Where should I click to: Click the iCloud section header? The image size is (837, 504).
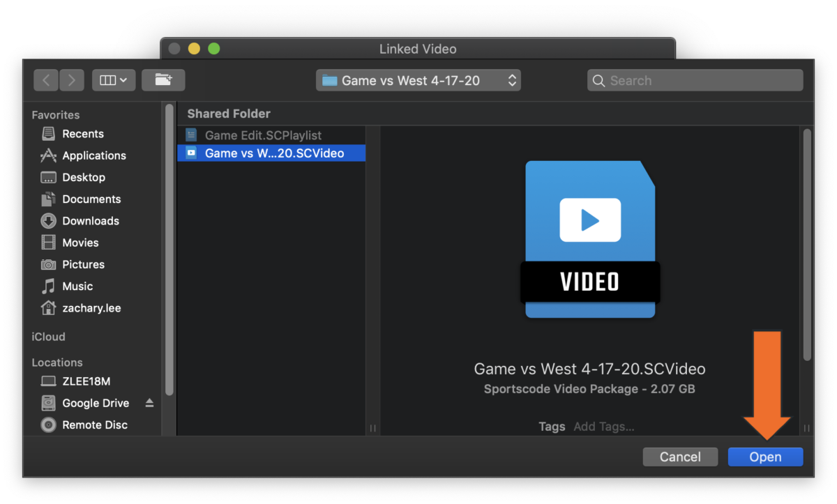pos(48,337)
